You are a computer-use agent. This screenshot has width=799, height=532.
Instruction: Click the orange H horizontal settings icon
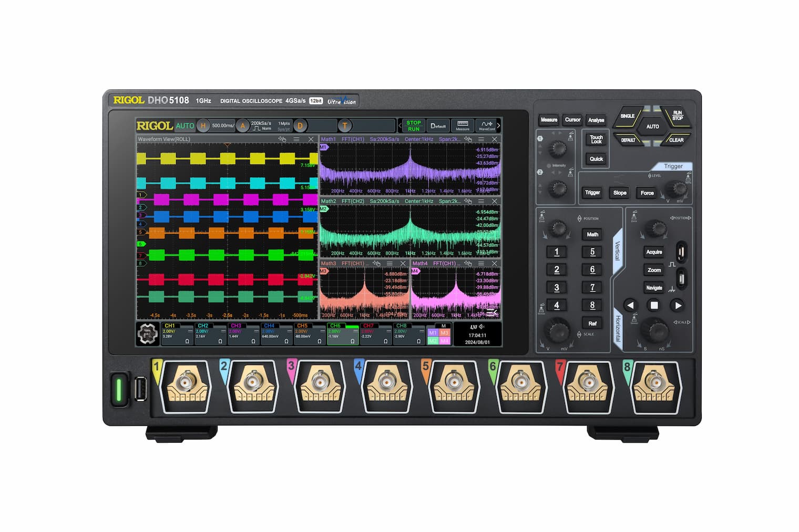pos(203,126)
